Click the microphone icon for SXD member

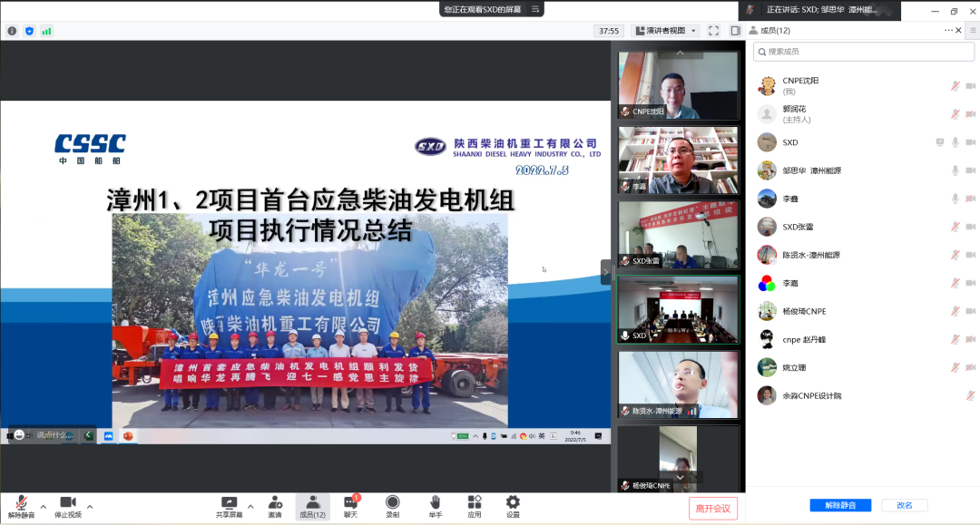pos(955,142)
